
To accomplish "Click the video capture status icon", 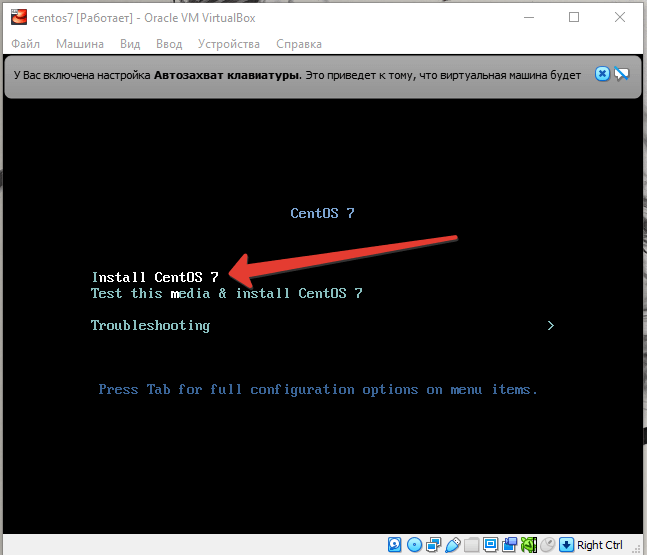I will tap(509, 545).
